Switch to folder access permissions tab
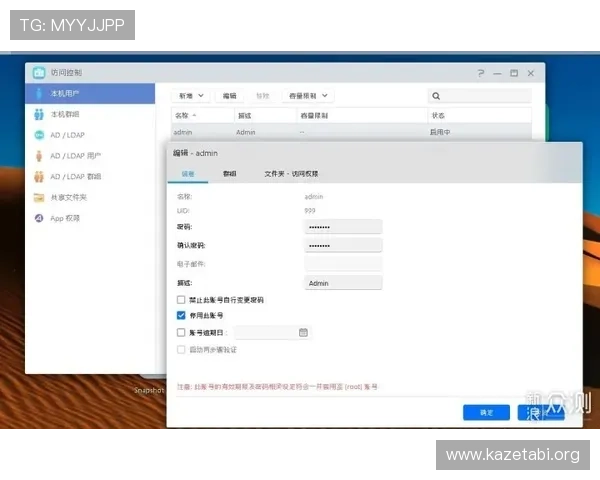 point(291,174)
